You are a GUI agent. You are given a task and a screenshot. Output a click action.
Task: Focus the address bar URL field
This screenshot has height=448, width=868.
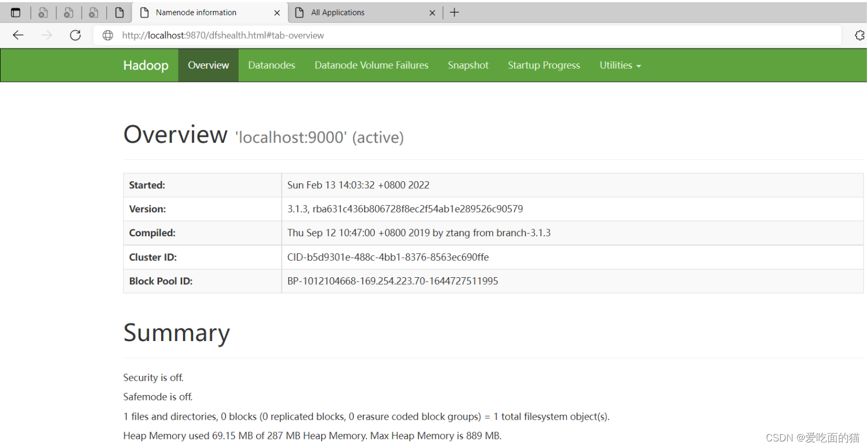click(x=468, y=35)
